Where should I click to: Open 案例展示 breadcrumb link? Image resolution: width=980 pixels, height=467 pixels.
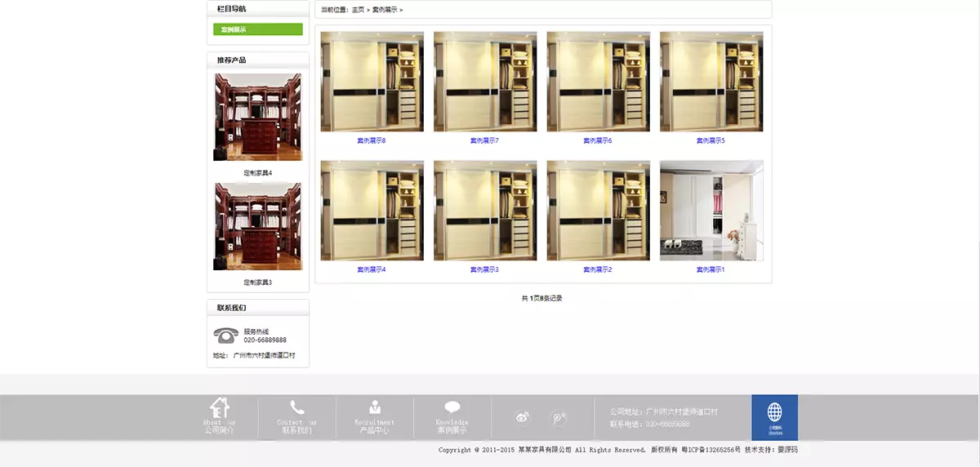[385, 10]
